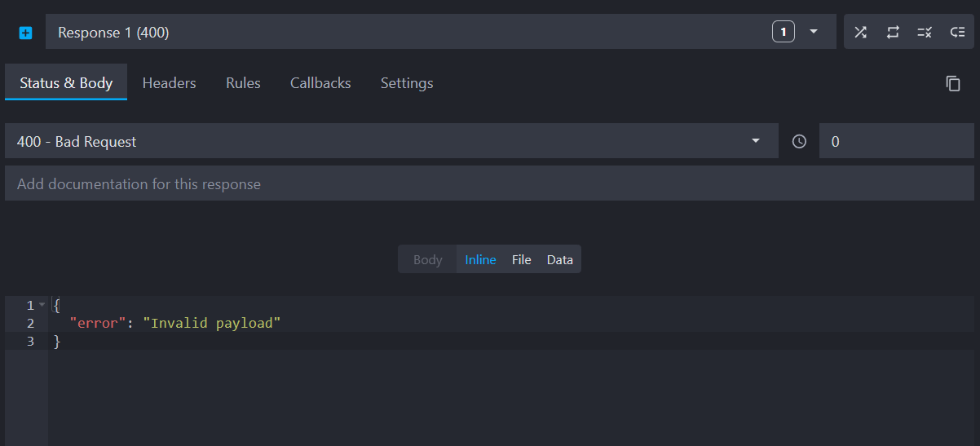Go to the Callbacks tab

tap(320, 83)
